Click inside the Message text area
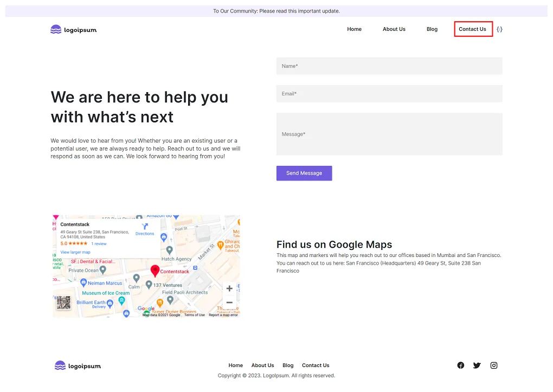This screenshot has height=392, width=553. click(389, 133)
